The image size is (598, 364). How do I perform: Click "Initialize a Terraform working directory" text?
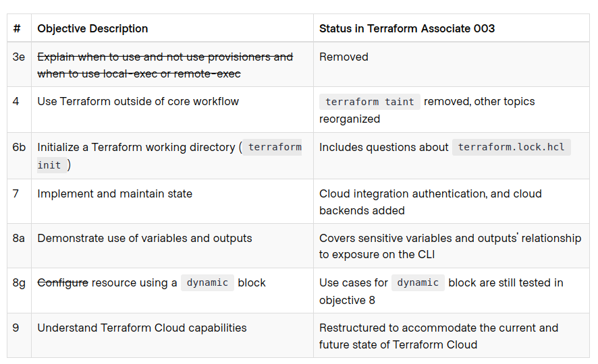tap(135, 147)
